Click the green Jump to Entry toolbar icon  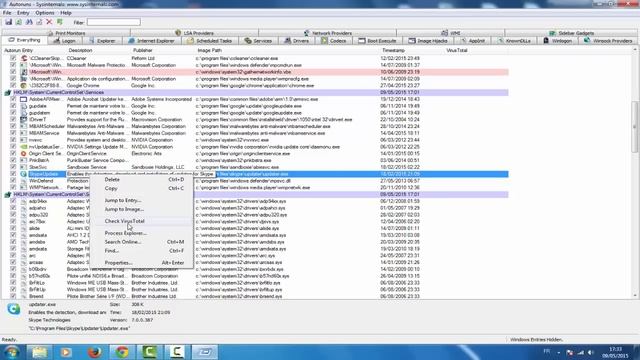pyautogui.click(x=60, y=22)
